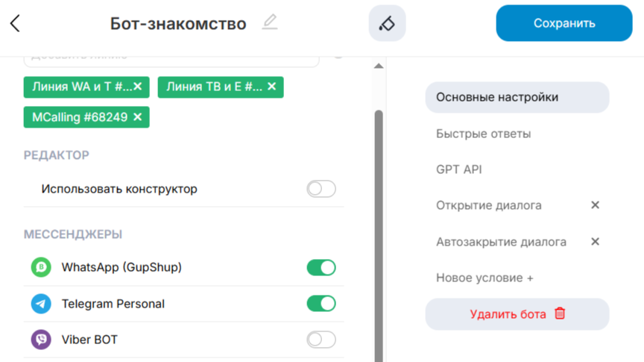Click pencil icon to rename Бот-знакомство

point(270,22)
